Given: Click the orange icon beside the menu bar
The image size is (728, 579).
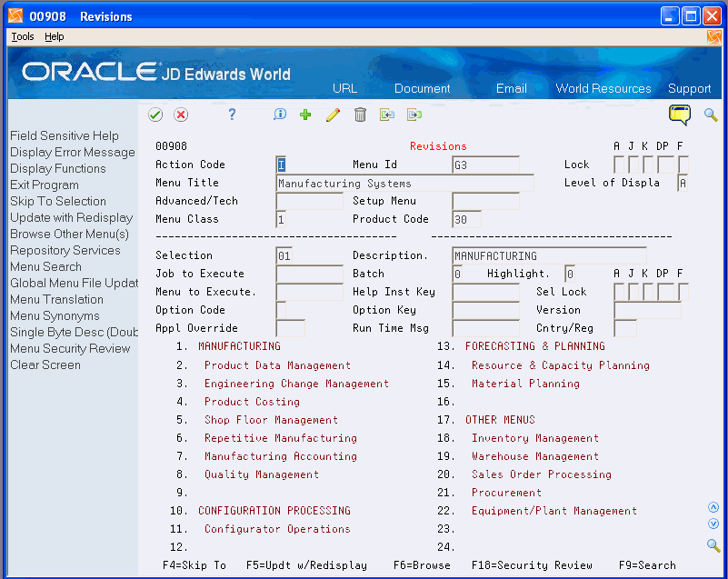Looking at the screenshot, I should [x=713, y=37].
